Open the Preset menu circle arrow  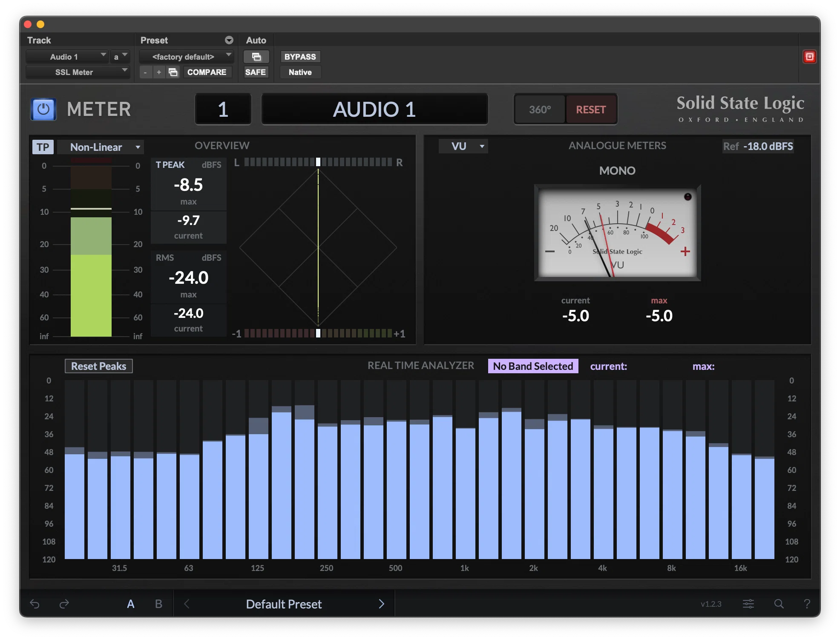229,40
